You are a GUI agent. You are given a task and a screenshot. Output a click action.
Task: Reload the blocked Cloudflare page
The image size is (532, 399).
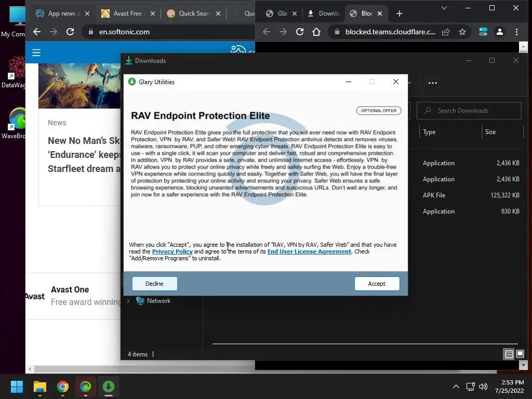(x=300, y=32)
